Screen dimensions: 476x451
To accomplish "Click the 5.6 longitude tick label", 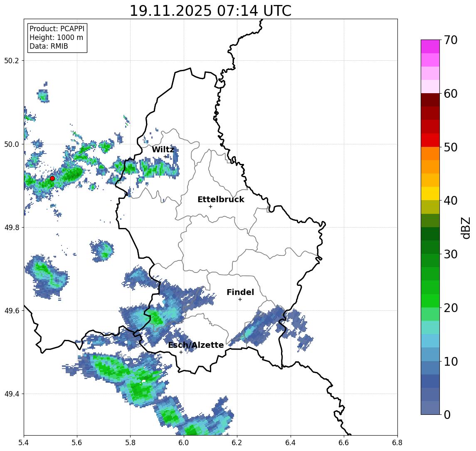I will tap(77, 443).
